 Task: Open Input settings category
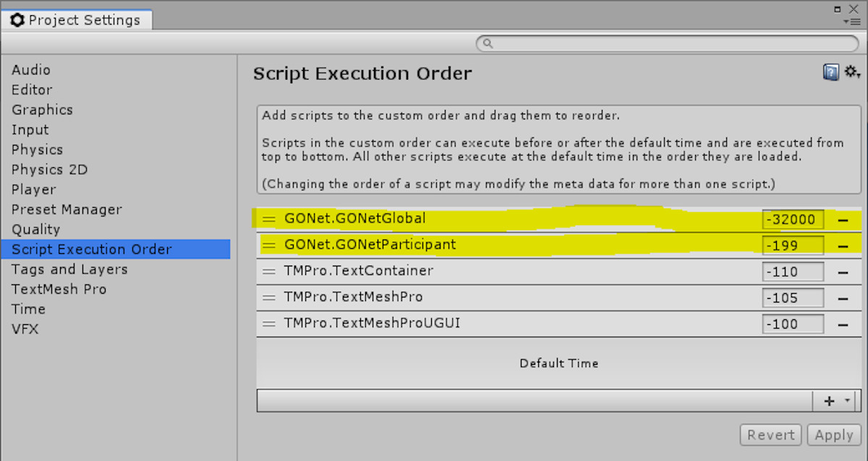[30, 130]
